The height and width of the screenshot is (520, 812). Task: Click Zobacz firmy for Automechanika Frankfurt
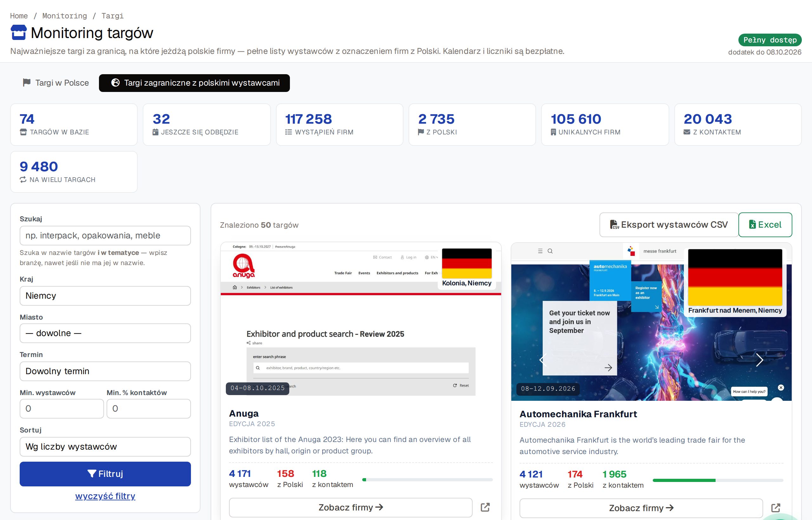(641, 508)
